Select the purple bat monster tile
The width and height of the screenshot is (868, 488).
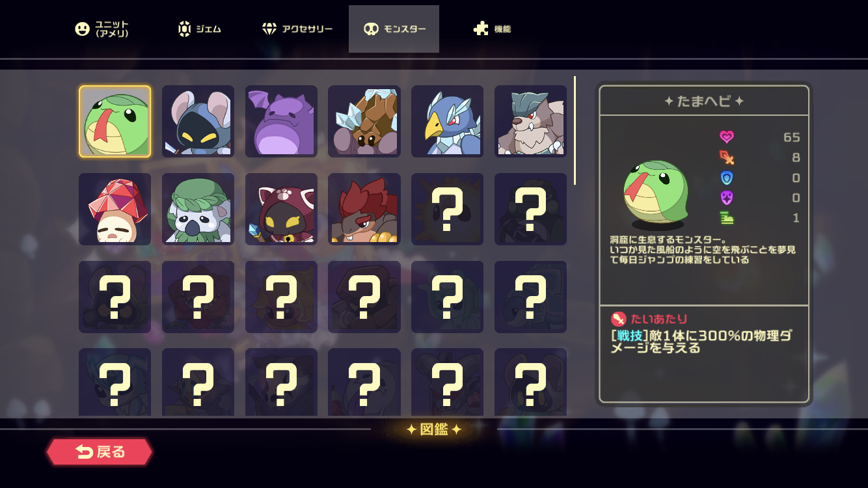point(281,122)
